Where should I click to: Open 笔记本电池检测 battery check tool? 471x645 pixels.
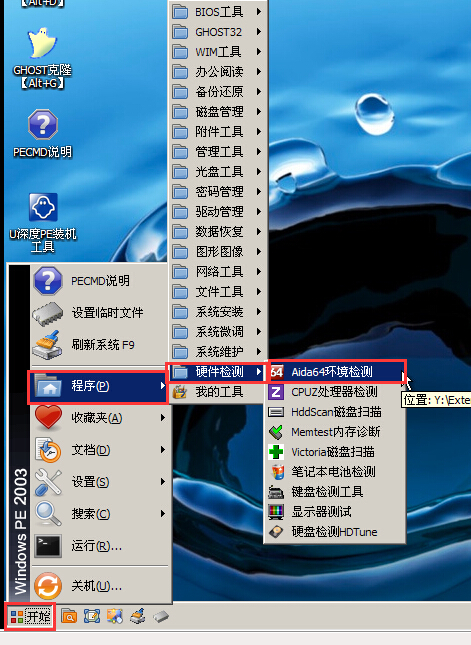coord(334,471)
